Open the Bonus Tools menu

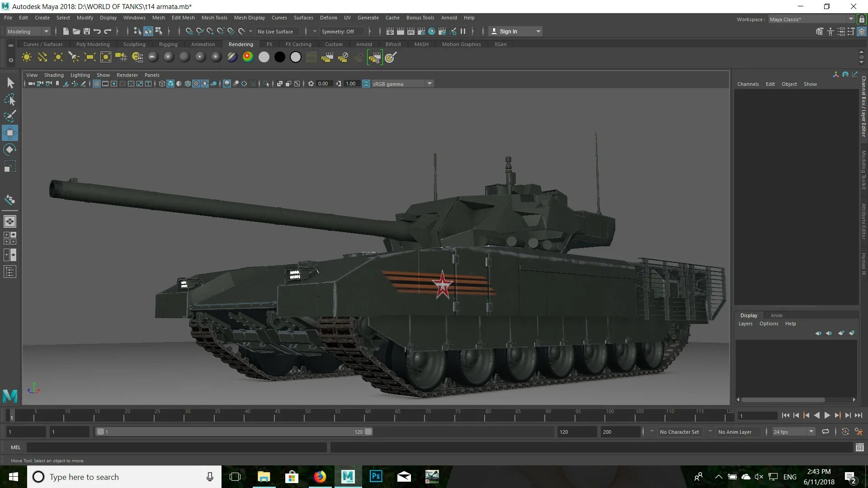coord(420,18)
